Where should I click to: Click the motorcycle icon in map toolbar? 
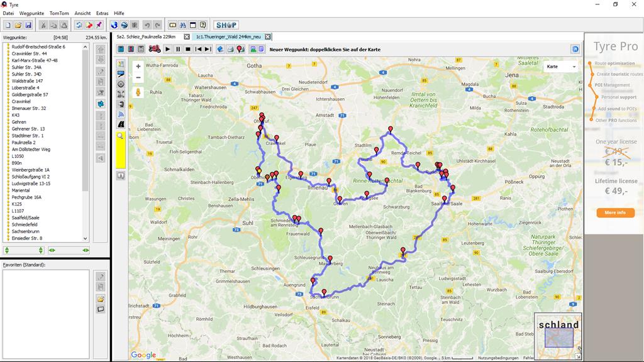155,49
